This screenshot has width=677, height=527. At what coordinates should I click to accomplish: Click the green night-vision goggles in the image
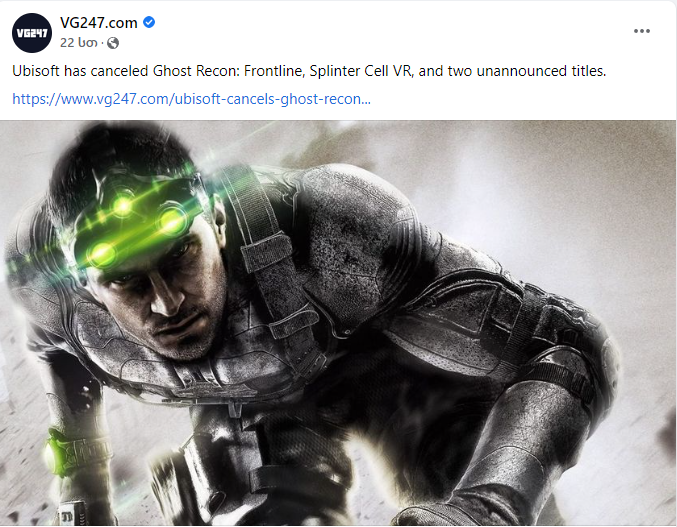[x=138, y=218]
